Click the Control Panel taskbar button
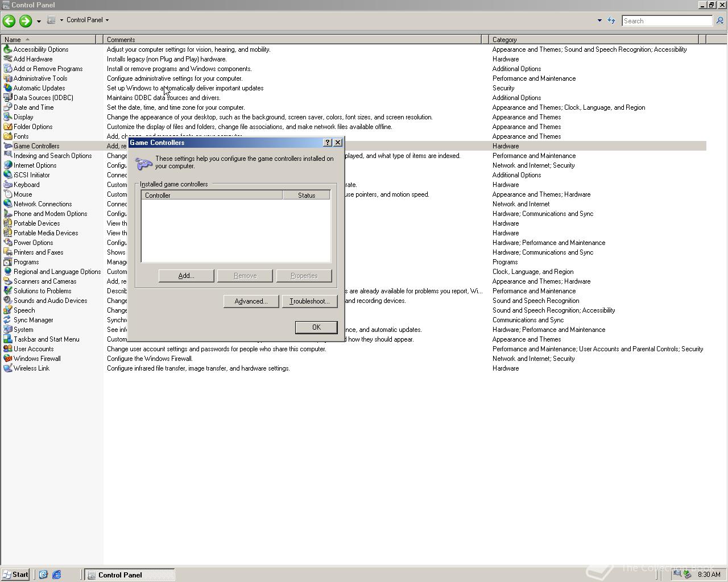 pos(130,575)
